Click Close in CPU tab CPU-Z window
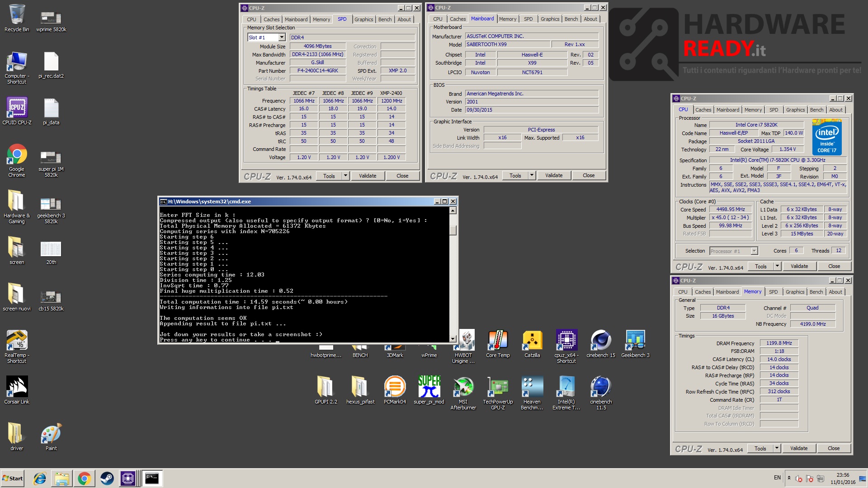This screenshot has width=868, height=488. point(834,266)
